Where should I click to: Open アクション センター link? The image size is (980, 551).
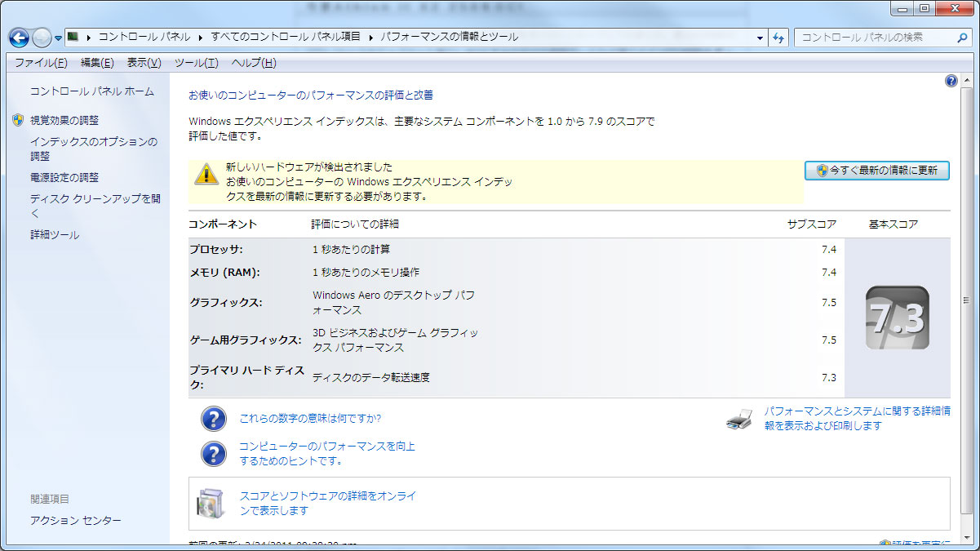tap(76, 520)
